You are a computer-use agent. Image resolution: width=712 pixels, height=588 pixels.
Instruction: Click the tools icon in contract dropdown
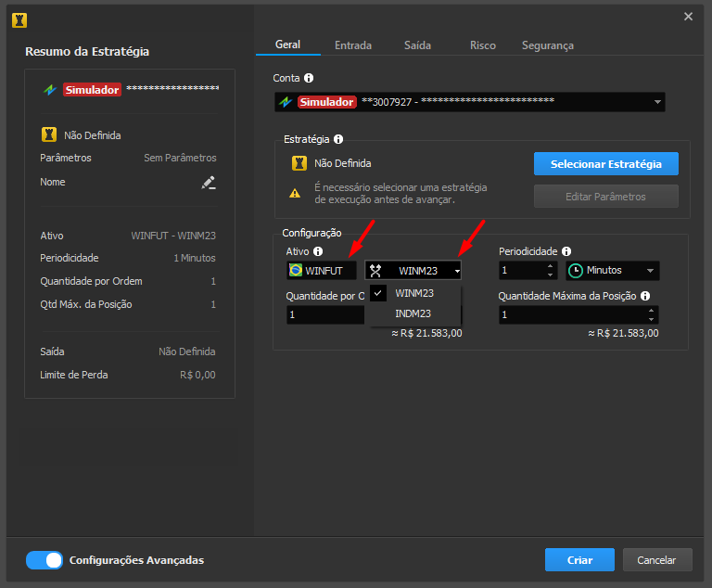coord(375,271)
